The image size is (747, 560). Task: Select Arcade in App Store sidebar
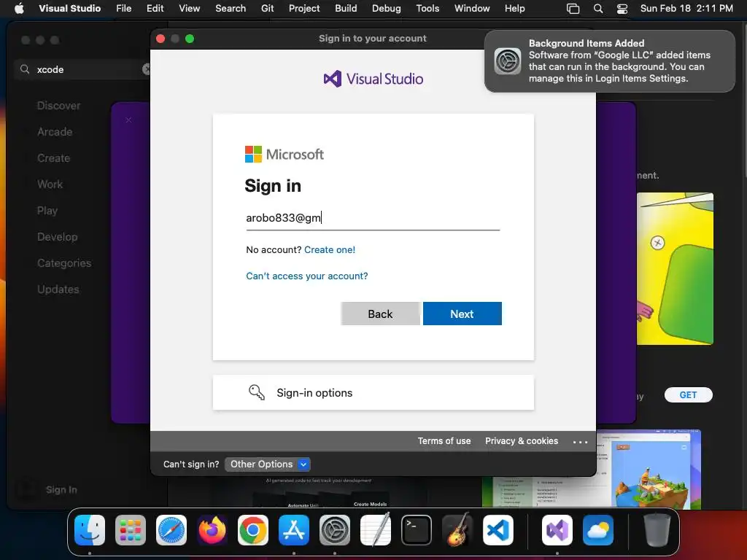coord(55,132)
